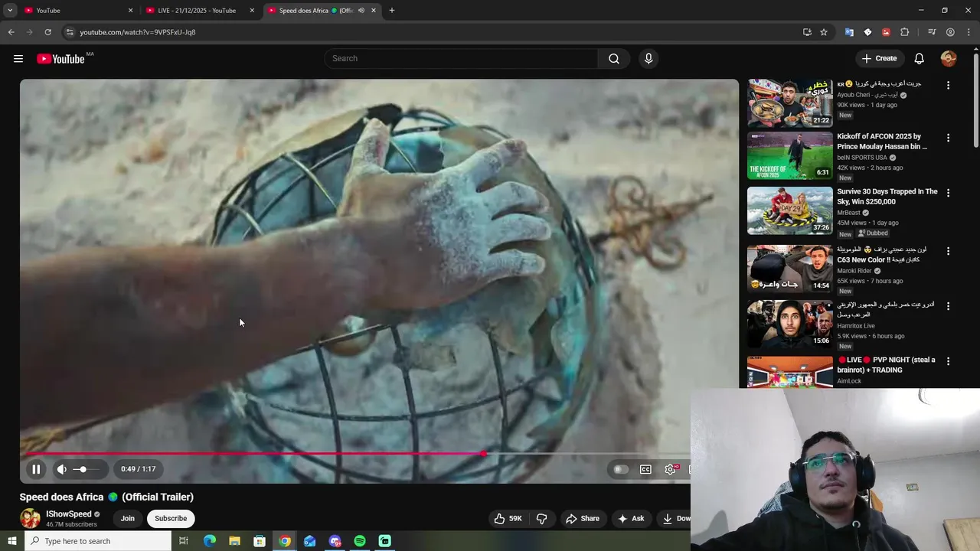Open the Create button menu
This screenshot has width=980, height=551.
pyautogui.click(x=879, y=58)
